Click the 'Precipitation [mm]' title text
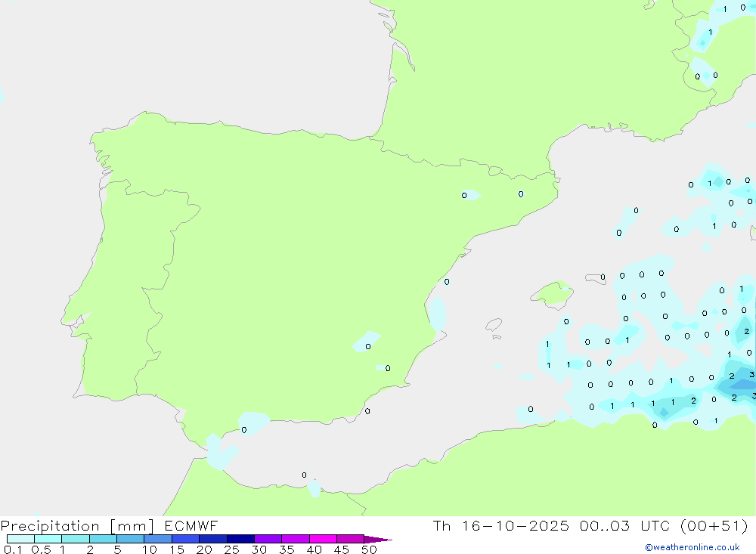 coord(77,526)
